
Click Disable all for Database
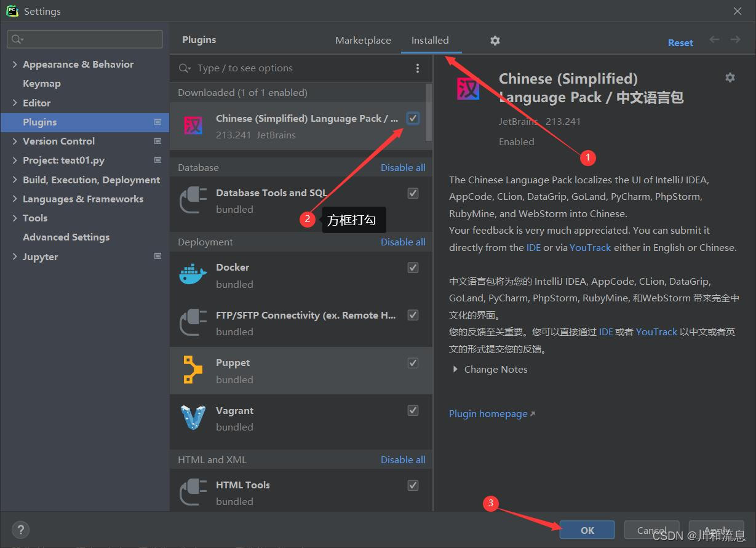[403, 167]
